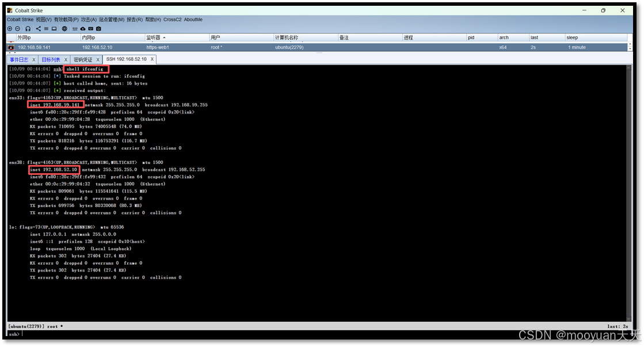
Task: Click the ens38 interface line in output
Action: pos(86,163)
